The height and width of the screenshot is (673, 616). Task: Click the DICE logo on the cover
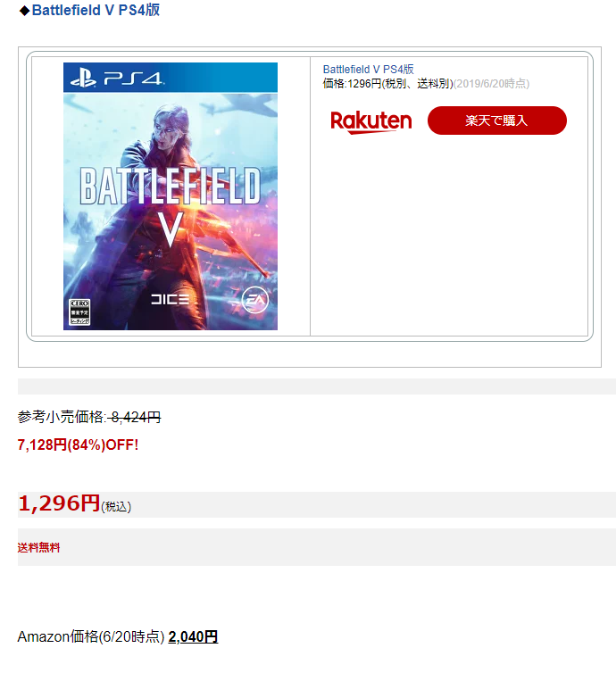tap(170, 299)
